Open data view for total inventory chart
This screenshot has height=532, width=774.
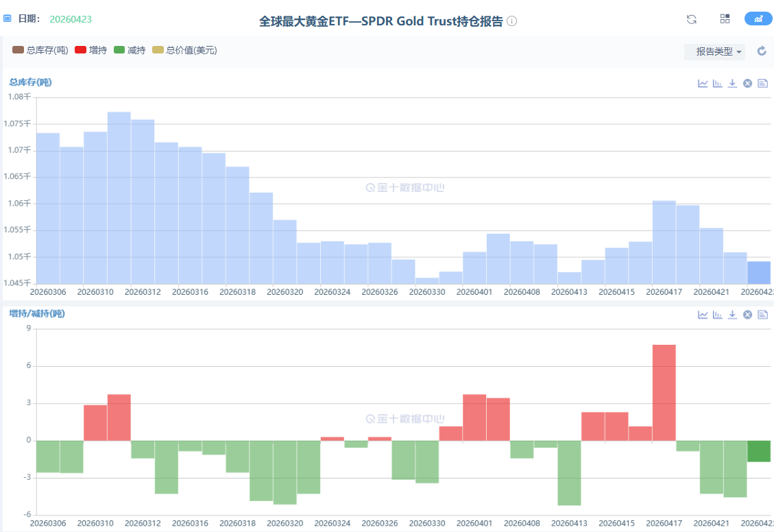(762, 84)
